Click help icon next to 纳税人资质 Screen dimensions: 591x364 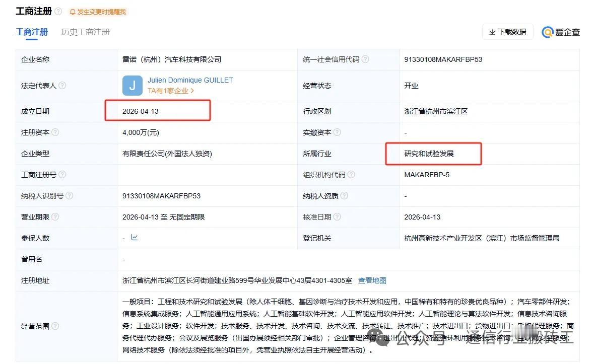click(344, 195)
